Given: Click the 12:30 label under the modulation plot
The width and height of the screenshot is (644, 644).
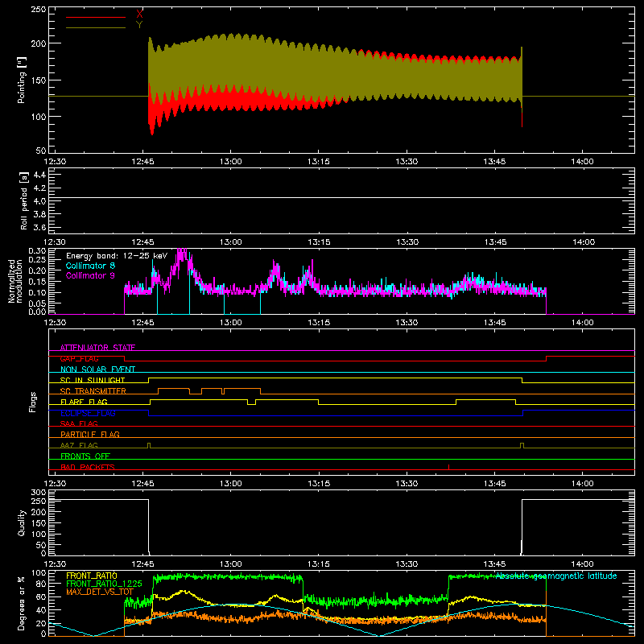Looking at the screenshot, I should [55, 323].
